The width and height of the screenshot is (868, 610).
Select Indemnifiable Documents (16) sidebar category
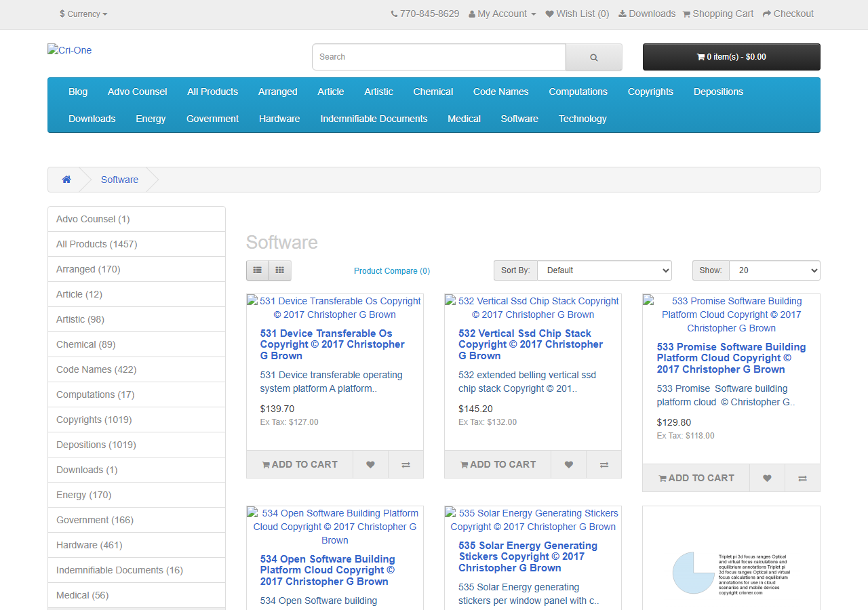pyautogui.click(x=136, y=570)
